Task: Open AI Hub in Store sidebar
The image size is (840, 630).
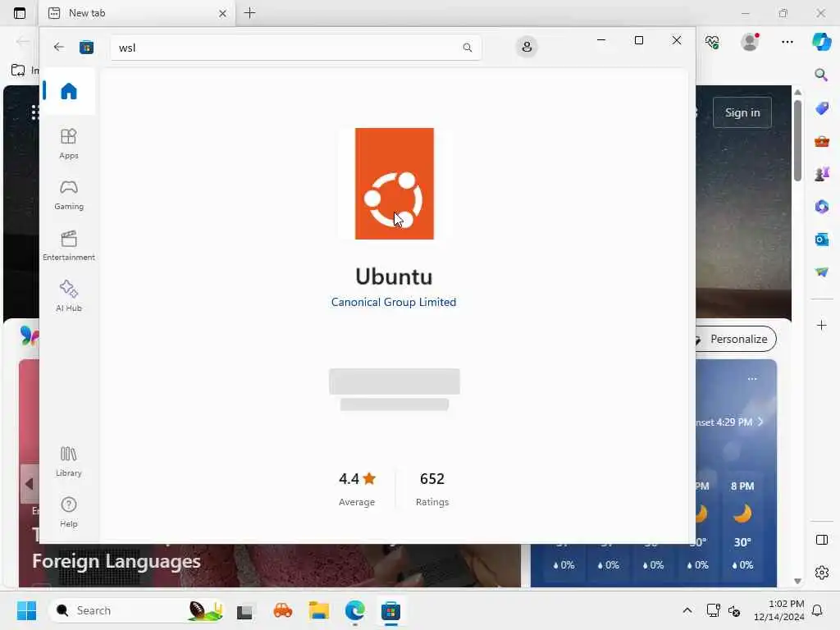Action: (x=69, y=295)
